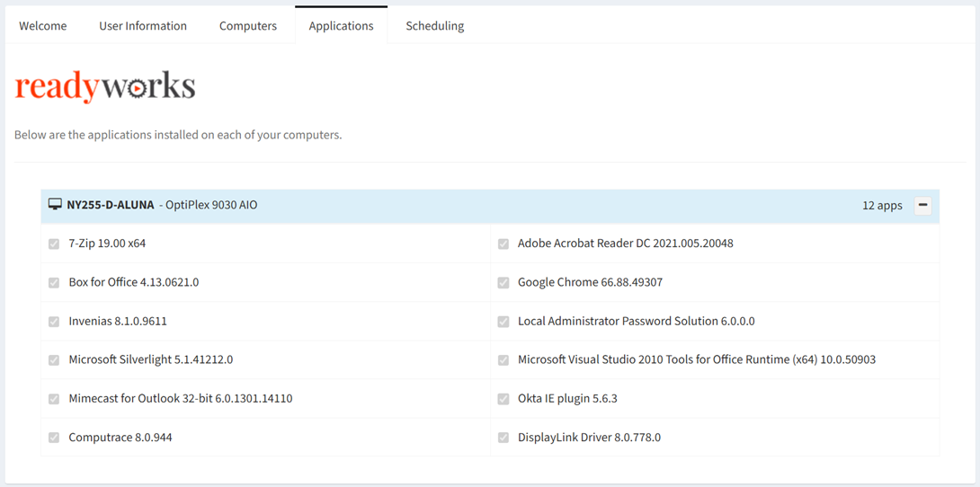
Task: Toggle the DisplayLink Driver checkbox
Action: pyautogui.click(x=503, y=437)
